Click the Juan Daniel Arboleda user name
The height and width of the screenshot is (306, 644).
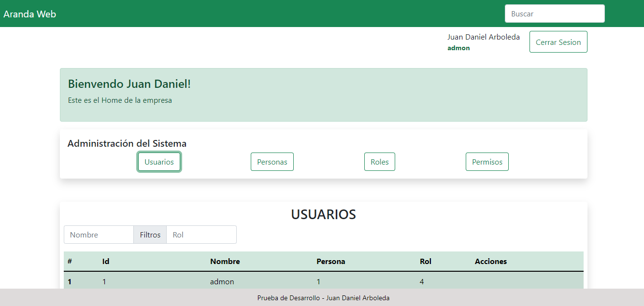point(484,37)
